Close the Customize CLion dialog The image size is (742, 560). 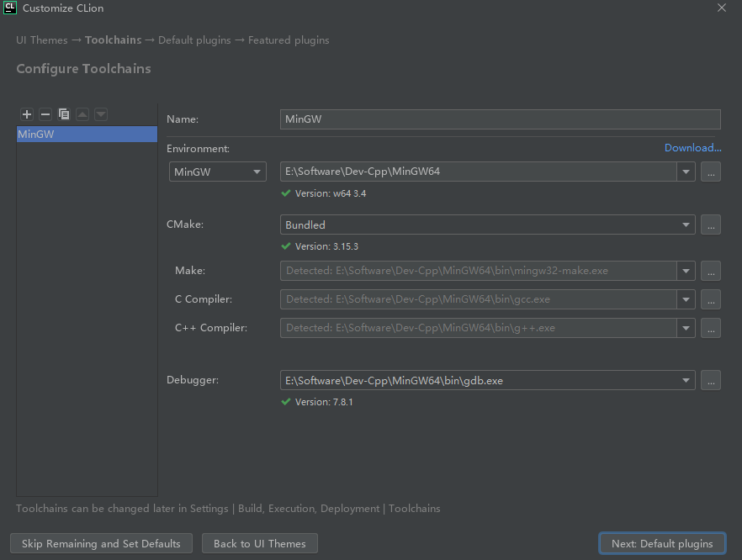722,8
